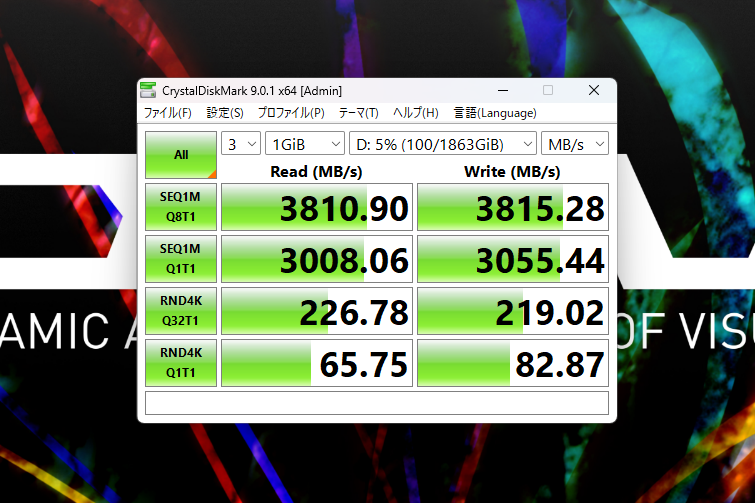Click the RND4K Q32T1 read value 226.78

[x=317, y=311]
